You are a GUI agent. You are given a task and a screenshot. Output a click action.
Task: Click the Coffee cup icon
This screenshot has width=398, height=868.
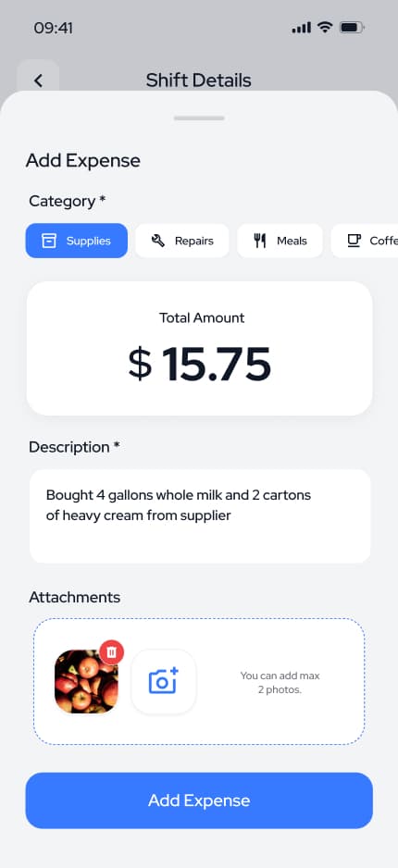point(354,241)
